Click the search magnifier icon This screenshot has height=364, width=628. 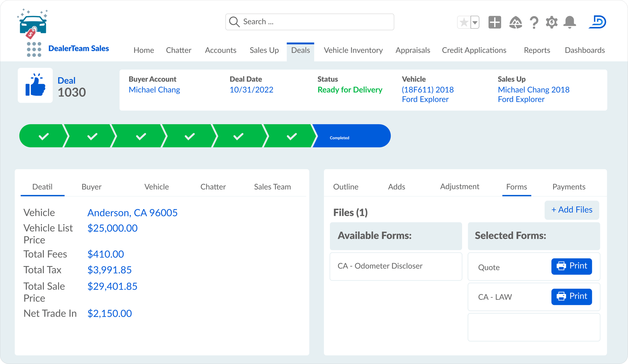234,22
